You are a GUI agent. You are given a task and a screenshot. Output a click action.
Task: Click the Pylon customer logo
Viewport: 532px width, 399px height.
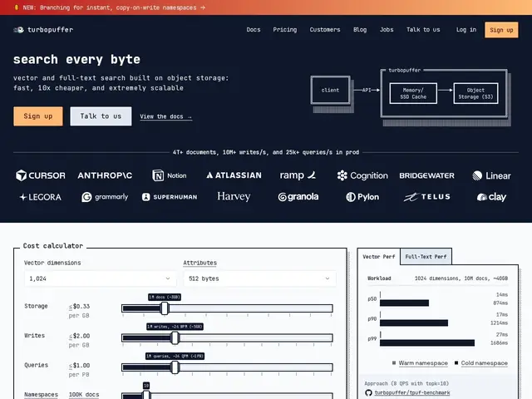tap(362, 197)
